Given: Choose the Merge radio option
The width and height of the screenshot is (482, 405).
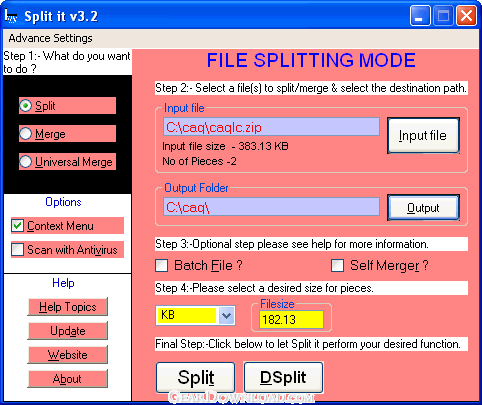Looking at the screenshot, I should pyautogui.click(x=26, y=134).
